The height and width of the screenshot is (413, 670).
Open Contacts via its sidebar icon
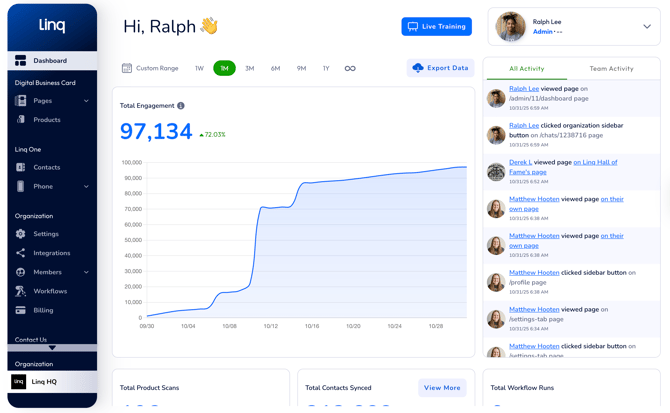[21, 167]
